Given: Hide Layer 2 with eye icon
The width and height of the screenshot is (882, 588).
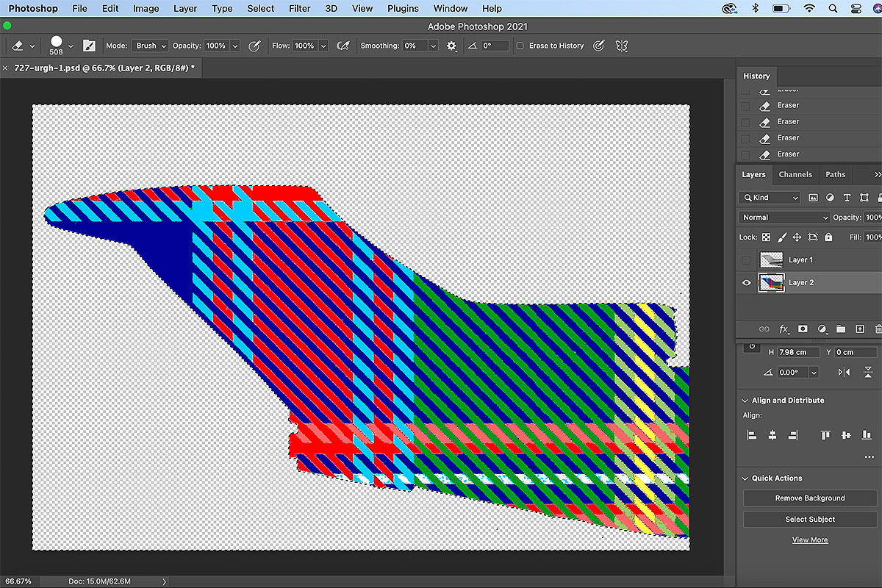Looking at the screenshot, I should click(x=747, y=283).
